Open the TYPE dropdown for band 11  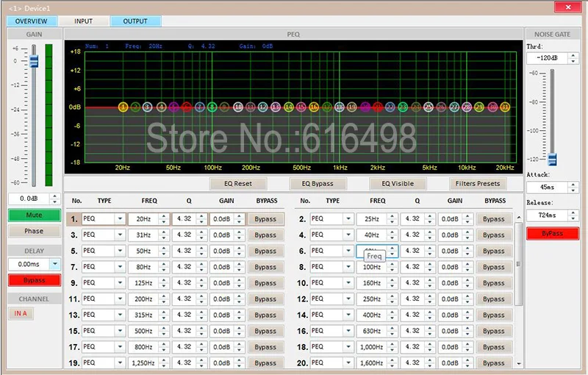tap(120, 299)
